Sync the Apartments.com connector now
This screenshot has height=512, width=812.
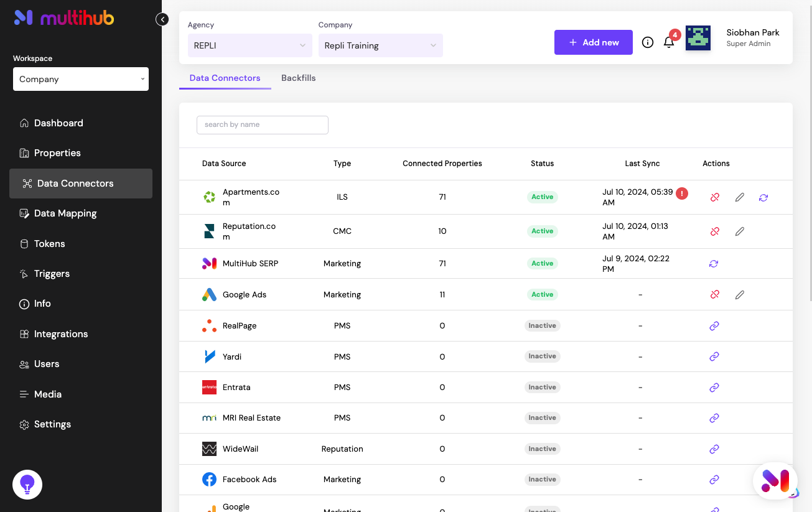[x=763, y=197]
